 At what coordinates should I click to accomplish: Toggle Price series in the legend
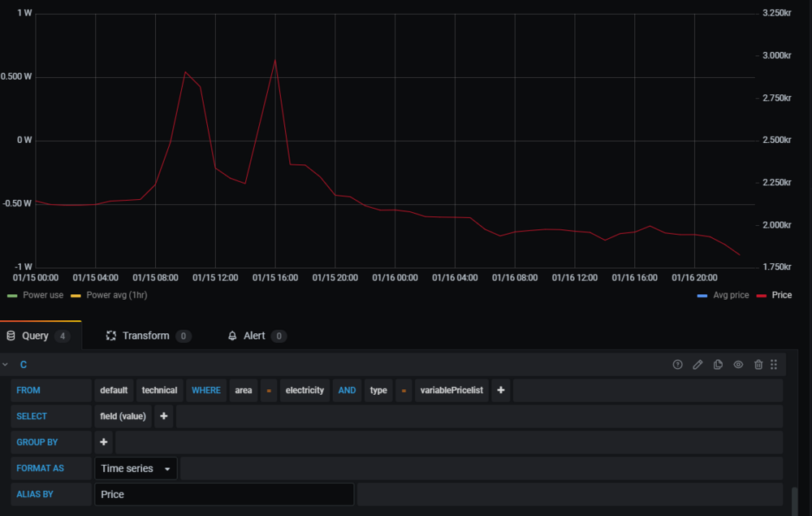781,295
